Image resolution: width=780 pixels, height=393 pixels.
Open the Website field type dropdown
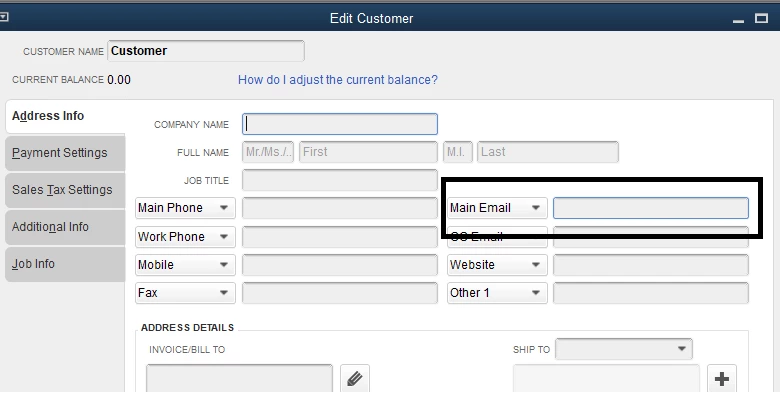pos(497,265)
